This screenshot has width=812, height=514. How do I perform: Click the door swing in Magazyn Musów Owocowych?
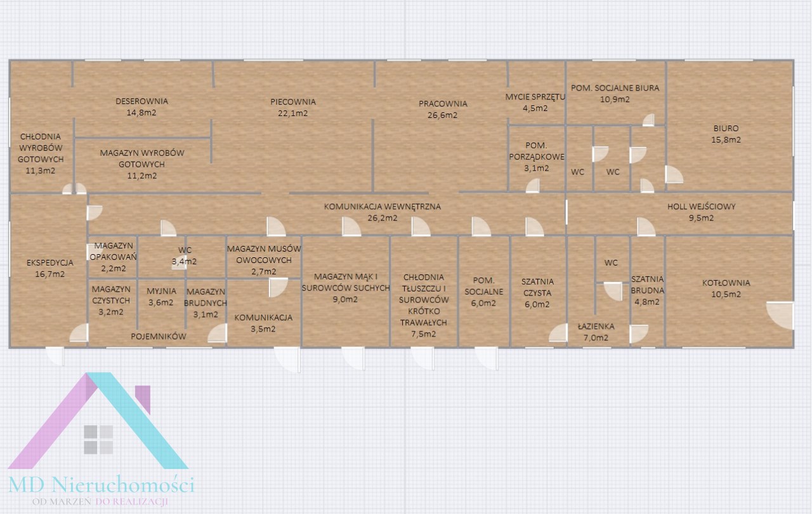pos(277,288)
